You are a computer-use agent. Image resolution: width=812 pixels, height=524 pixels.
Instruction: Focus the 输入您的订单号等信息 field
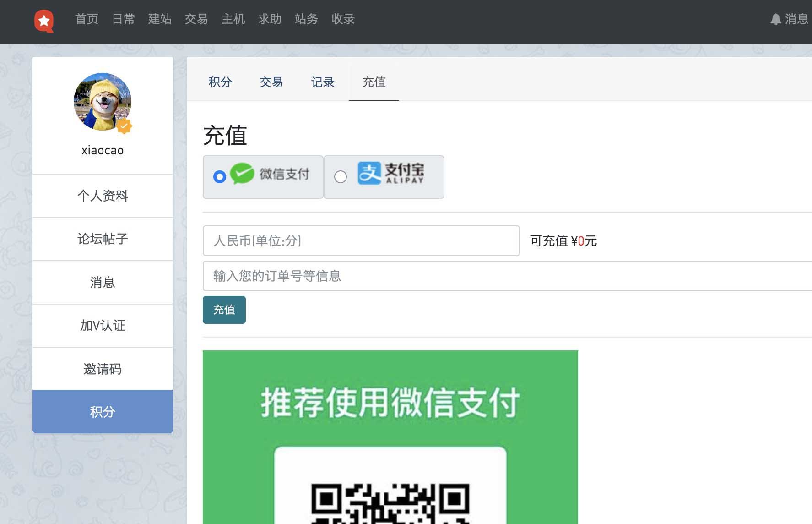click(x=507, y=276)
